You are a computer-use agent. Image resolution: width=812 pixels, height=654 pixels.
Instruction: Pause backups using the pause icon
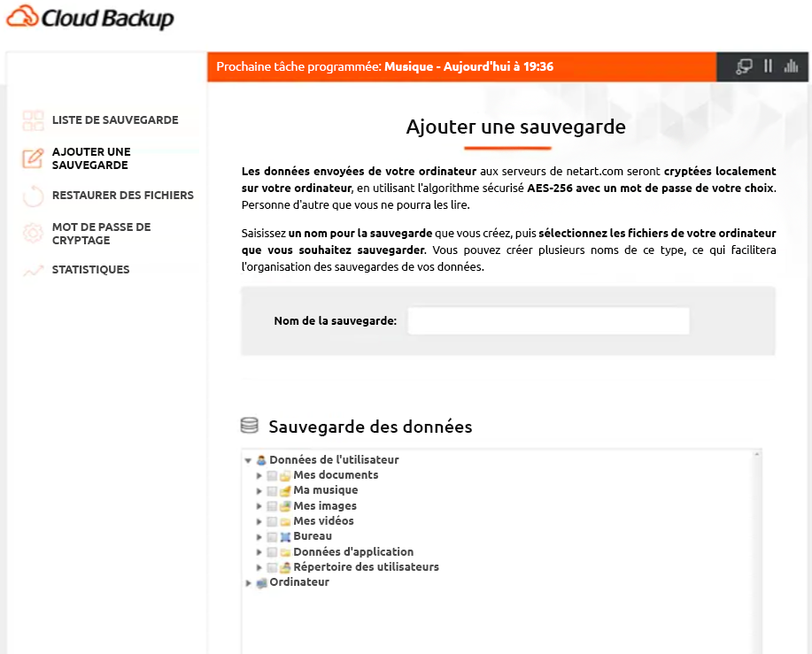pos(767,66)
